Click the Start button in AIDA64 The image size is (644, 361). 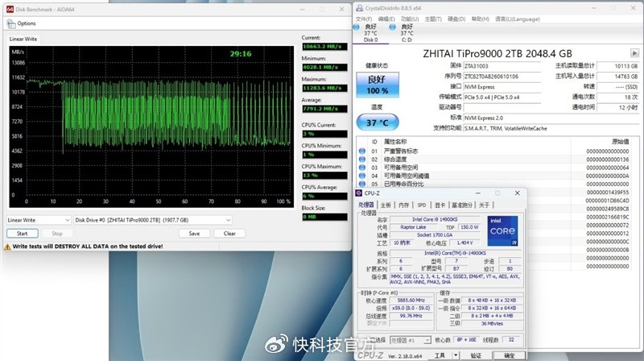point(23,234)
